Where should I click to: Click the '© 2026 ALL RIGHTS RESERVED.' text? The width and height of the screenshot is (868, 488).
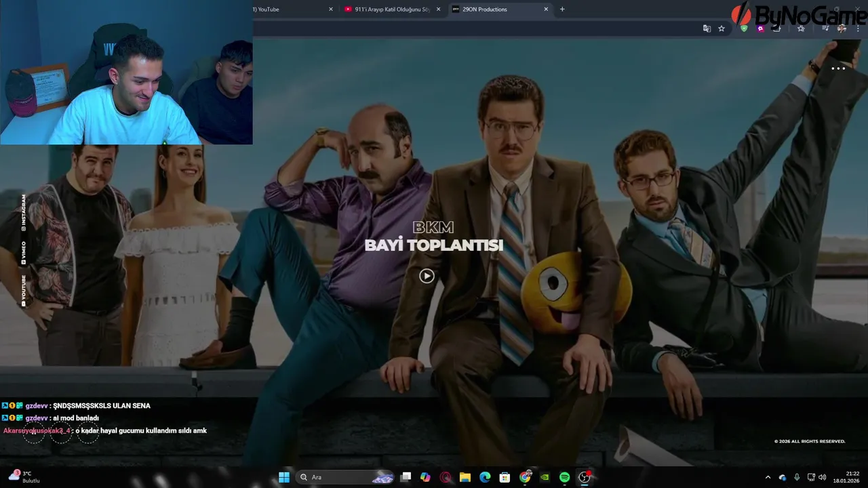point(810,441)
